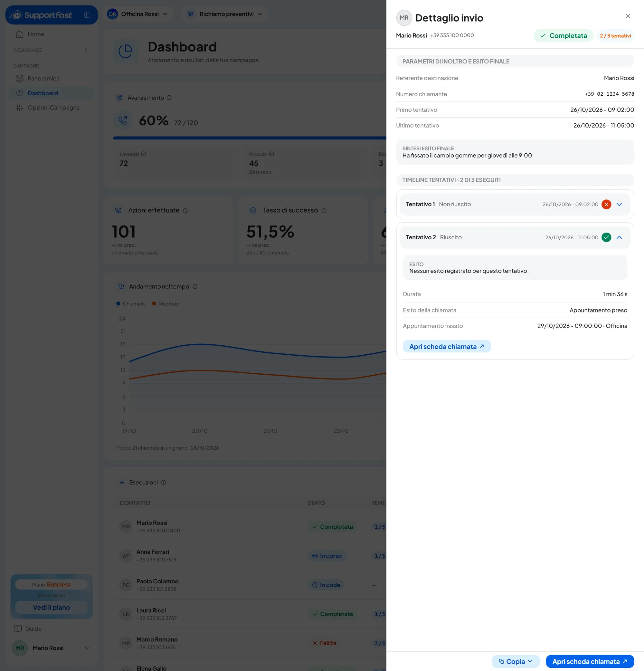Screen dimensions: 644x671
Task: Click the Avanzamento progress bar
Action: (250, 138)
